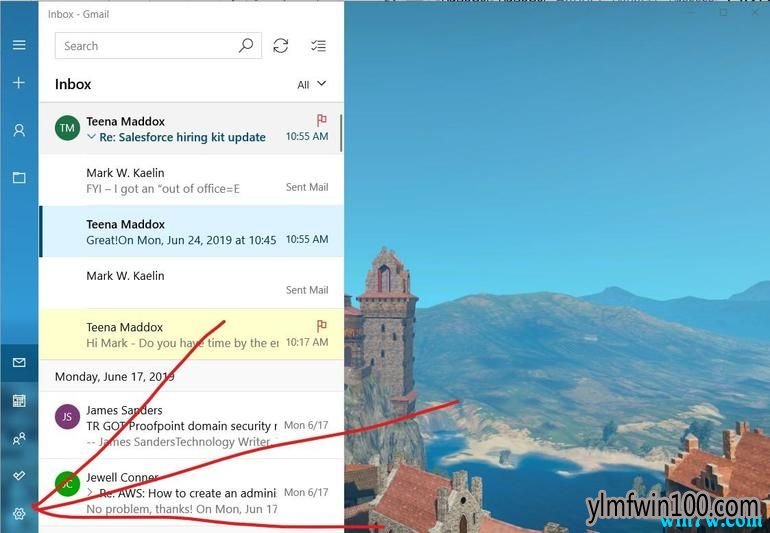Grab the message list scrollbar

click(x=341, y=133)
